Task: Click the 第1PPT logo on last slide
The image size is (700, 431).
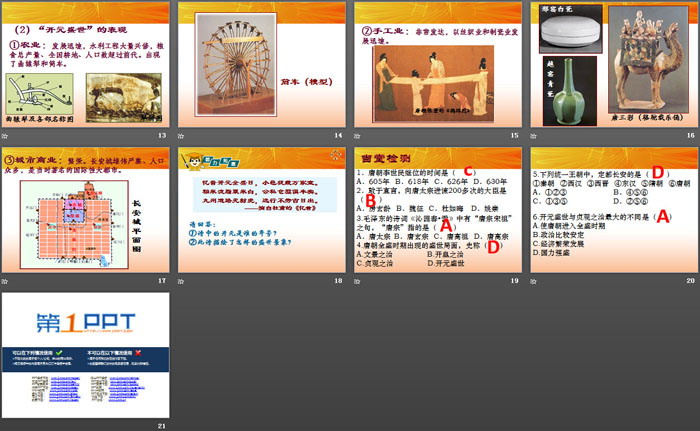Action: pyautogui.click(x=87, y=319)
